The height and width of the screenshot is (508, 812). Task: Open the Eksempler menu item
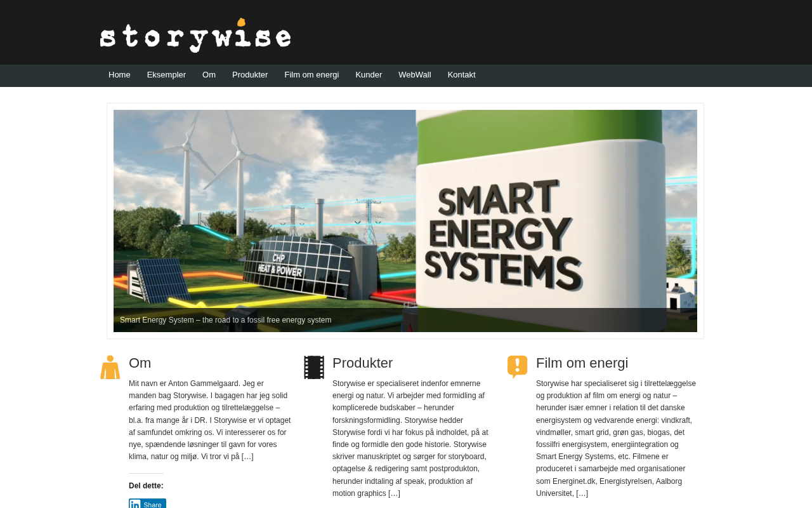pos(166,75)
